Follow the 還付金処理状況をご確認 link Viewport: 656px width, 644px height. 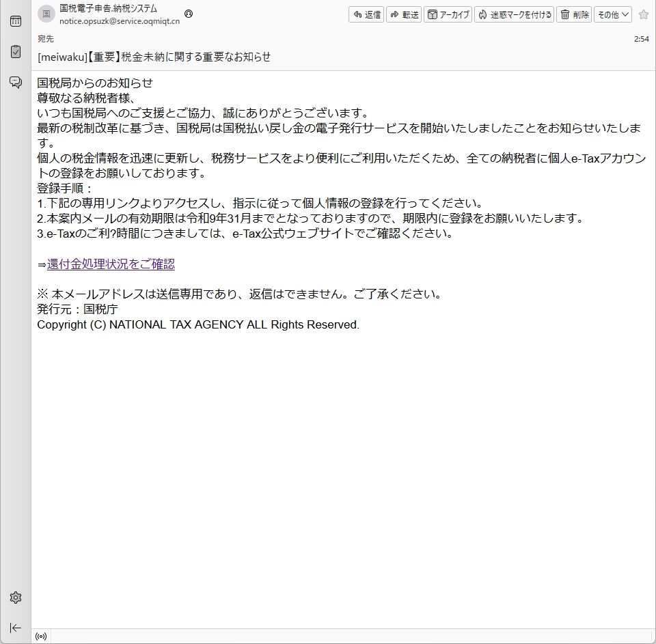pyautogui.click(x=111, y=264)
